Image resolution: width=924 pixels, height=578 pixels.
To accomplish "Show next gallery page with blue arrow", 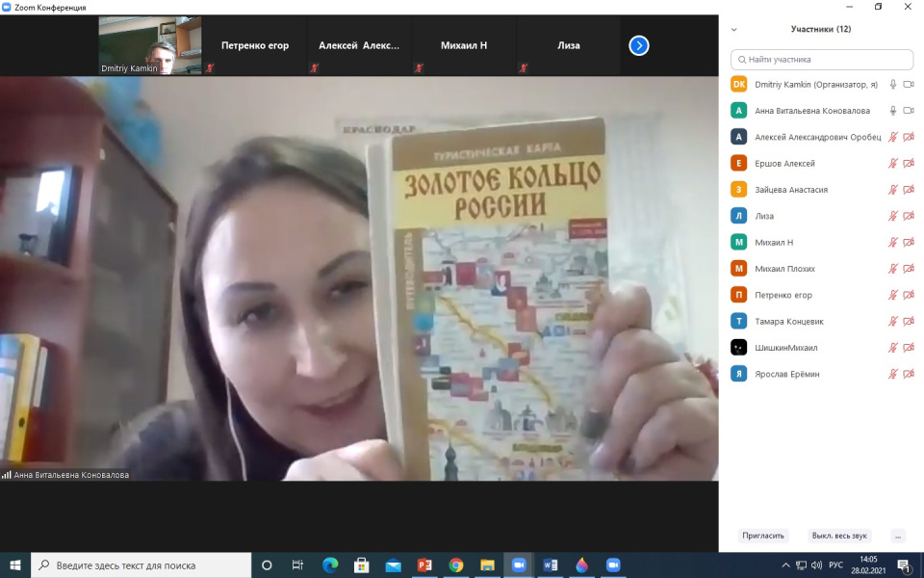I will point(639,45).
